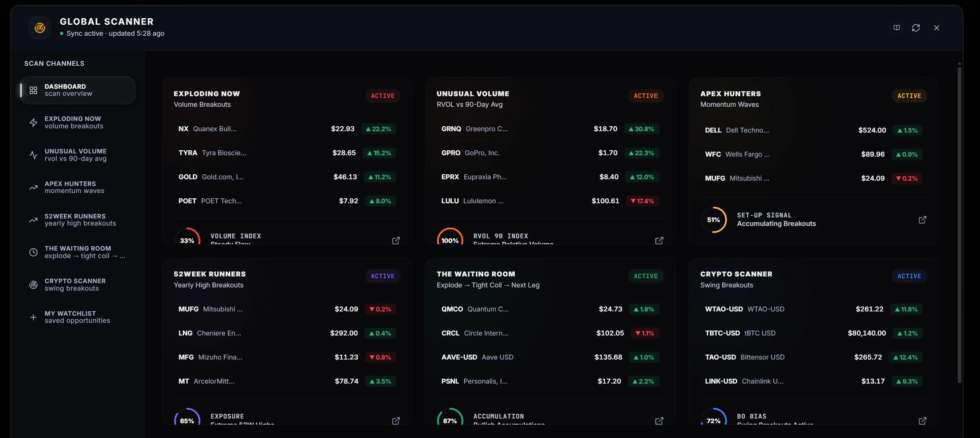Open the 52Week Runners channel in sidebar
Viewport: 980px width, 438px height.
tap(78, 220)
